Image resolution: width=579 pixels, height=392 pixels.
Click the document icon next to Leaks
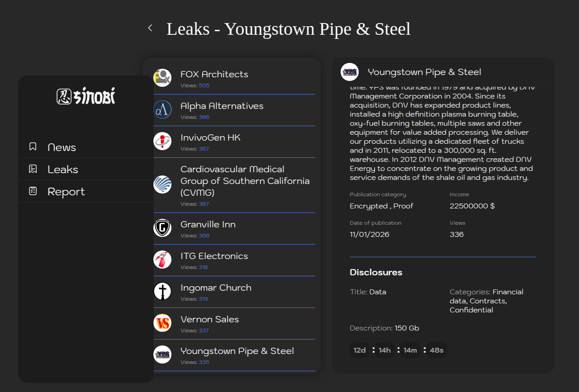[33, 169]
